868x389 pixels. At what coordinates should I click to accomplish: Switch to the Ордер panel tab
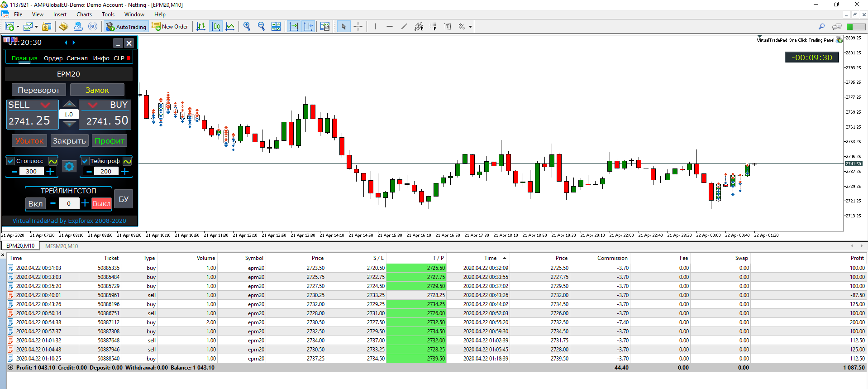pyautogui.click(x=53, y=58)
